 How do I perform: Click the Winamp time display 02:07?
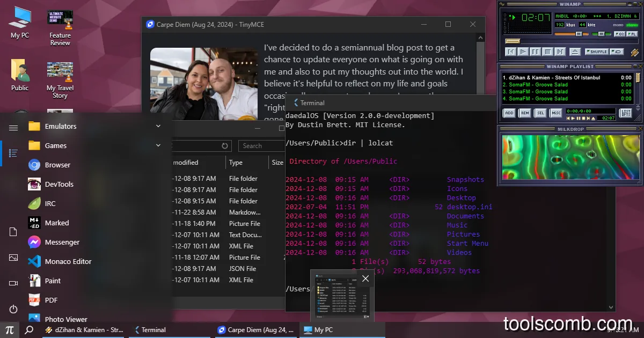(536, 18)
